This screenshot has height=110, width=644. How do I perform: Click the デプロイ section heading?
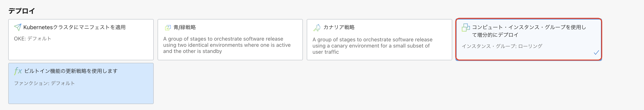(21, 11)
